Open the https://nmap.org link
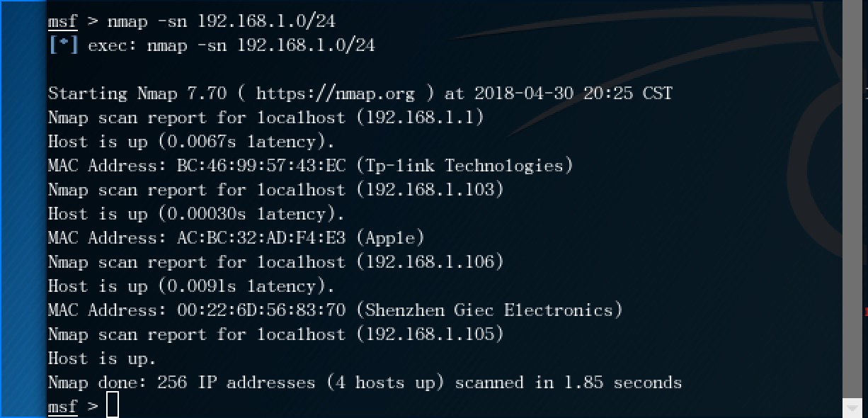 pyautogui.click(x=345, y=94)
